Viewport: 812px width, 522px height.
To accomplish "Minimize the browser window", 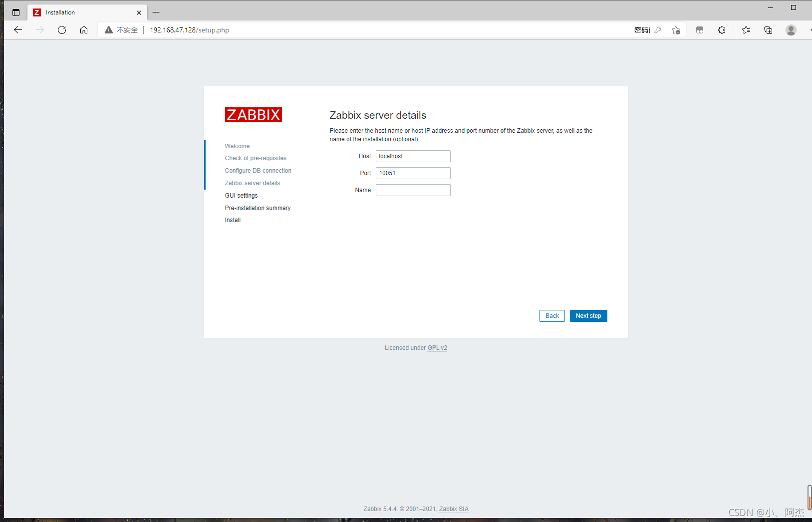I will [771, 7].
